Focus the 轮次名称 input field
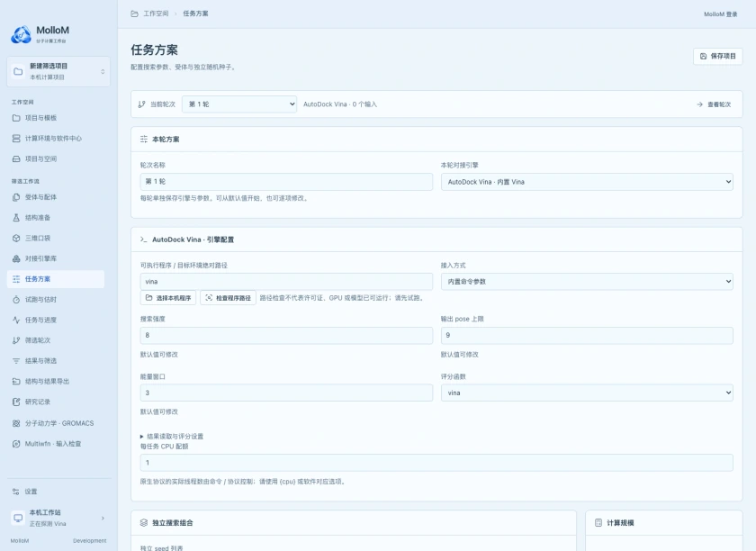This screenshot has width=756, height=551. point(286,181)
